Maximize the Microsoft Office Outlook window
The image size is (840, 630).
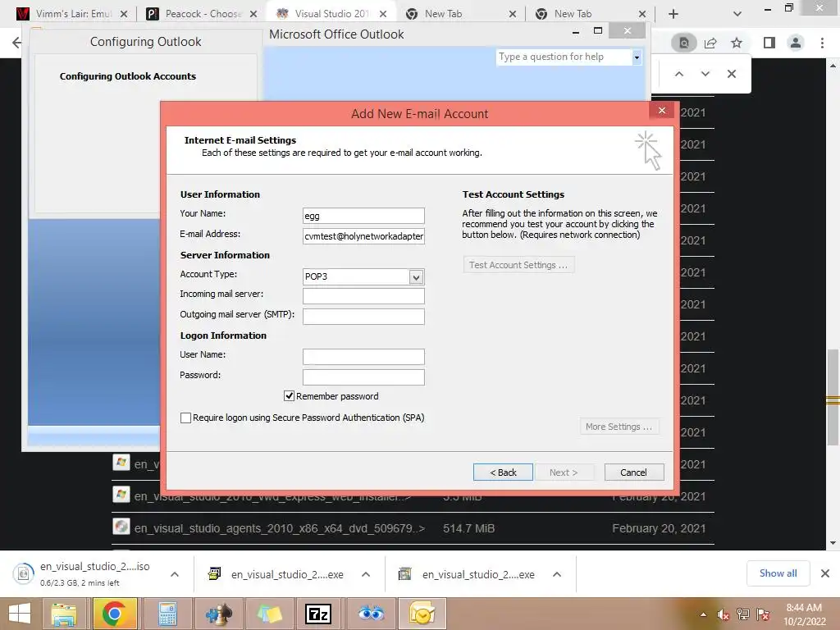point(598,31)
